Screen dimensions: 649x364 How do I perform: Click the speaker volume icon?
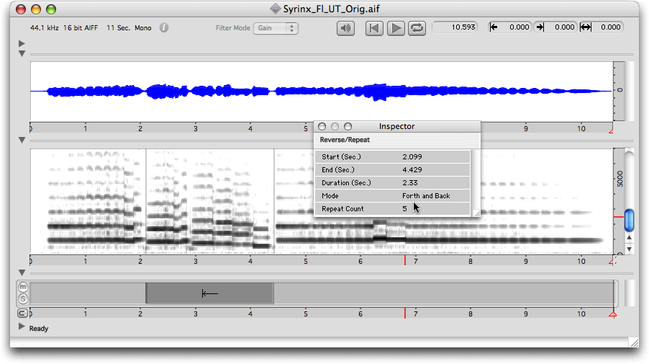coord(345,28)
